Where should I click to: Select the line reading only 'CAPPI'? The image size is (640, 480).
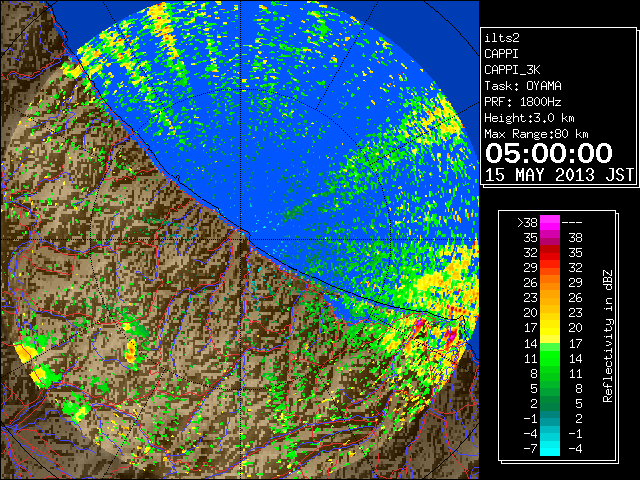tap(501, 54)
